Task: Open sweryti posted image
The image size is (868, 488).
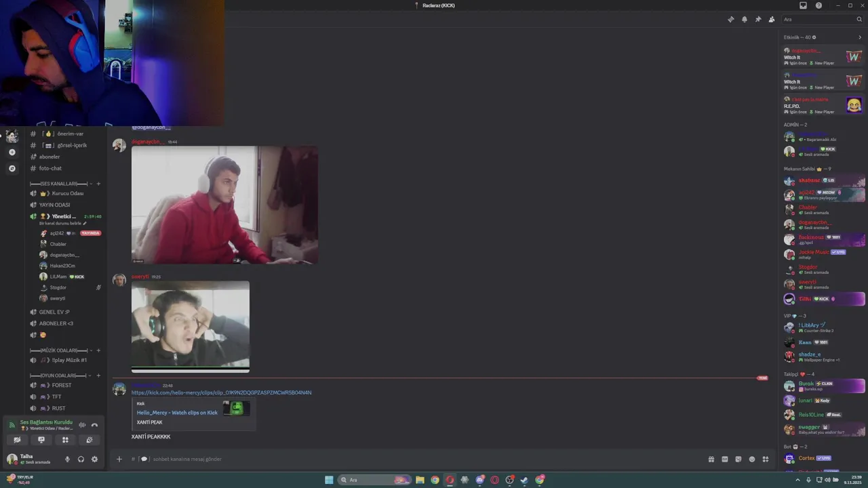Action: pos(191,327)
